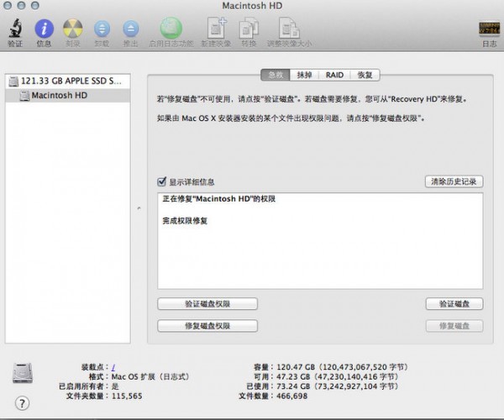The image size is (504, 420).
Task: Select the Macintosh HD volume in sidebar
Action: click(x=68, y=96)
